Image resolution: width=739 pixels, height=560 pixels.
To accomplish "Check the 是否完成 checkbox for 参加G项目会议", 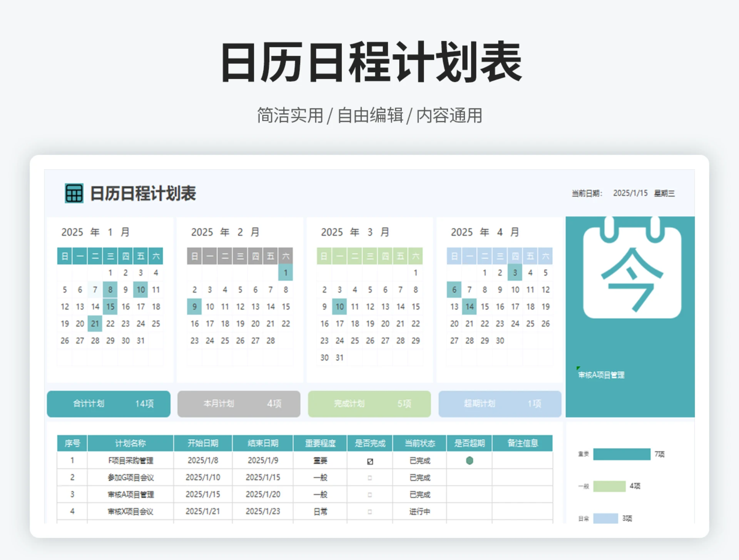I will click(370, 477).
